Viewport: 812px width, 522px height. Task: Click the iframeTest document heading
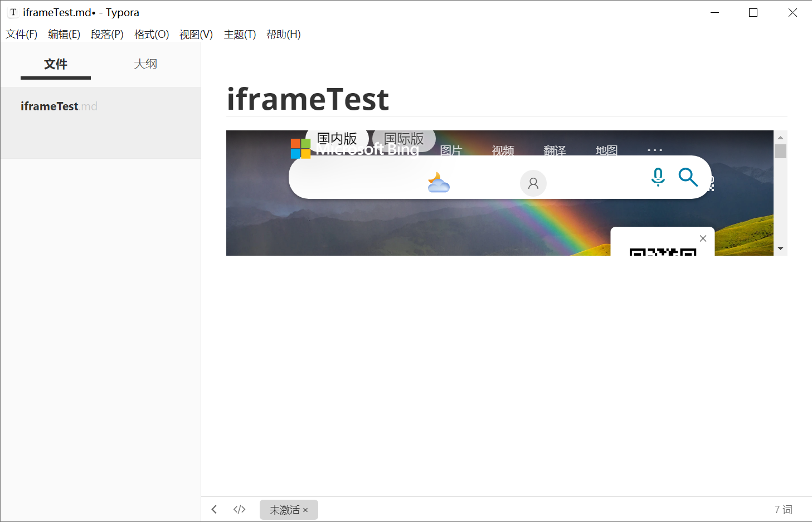point(308,99)
